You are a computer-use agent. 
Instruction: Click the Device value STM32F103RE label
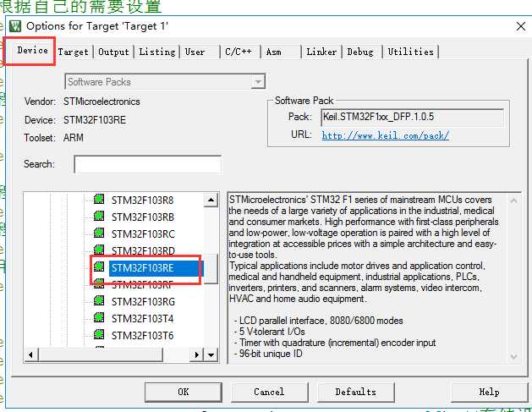[95, 120]
